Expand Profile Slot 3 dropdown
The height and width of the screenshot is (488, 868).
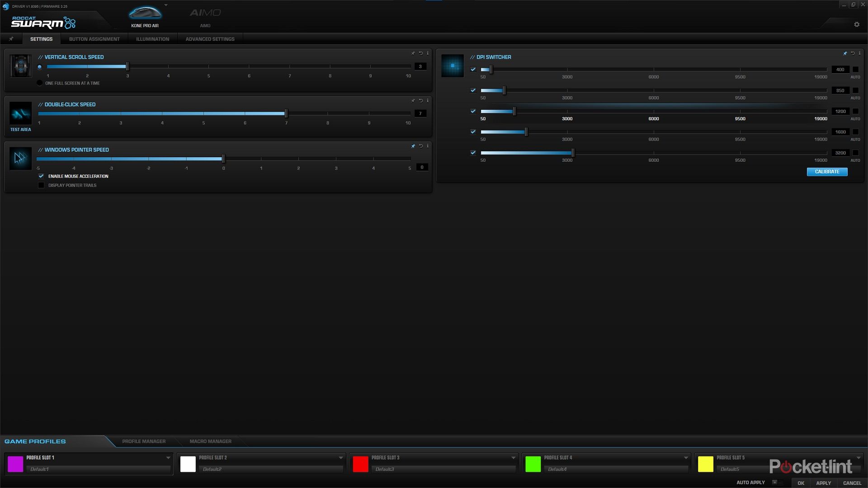point(513,458)
